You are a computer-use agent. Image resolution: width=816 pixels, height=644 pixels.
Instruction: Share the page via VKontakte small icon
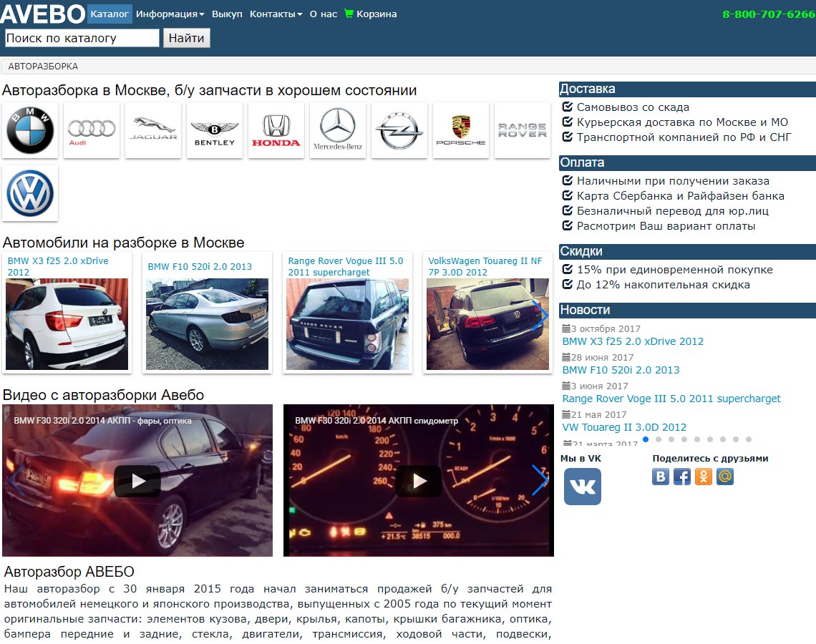point(661,477)
